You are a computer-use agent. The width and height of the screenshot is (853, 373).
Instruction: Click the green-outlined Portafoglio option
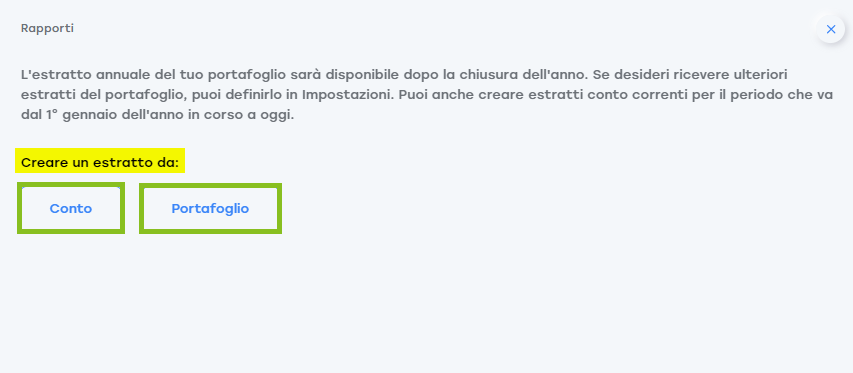point(211,208)
